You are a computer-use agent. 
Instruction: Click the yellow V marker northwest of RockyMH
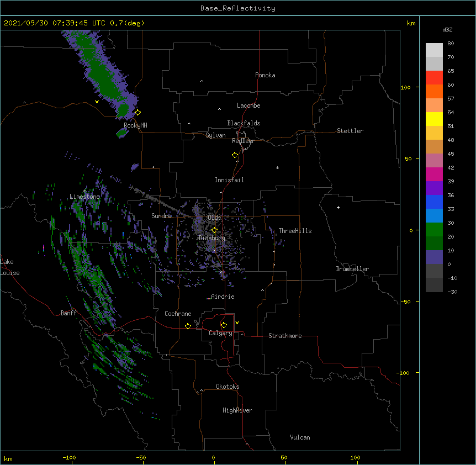[x=97, y=102]
